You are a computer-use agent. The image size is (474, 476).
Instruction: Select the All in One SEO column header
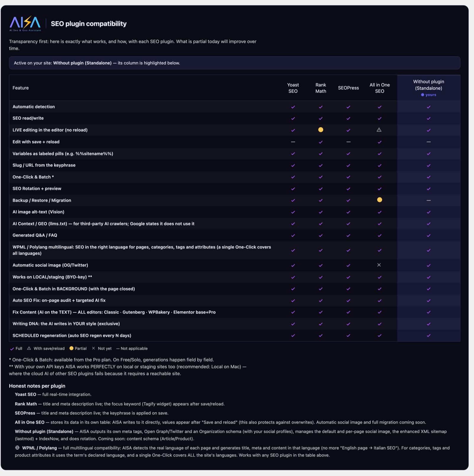[379, 88]
